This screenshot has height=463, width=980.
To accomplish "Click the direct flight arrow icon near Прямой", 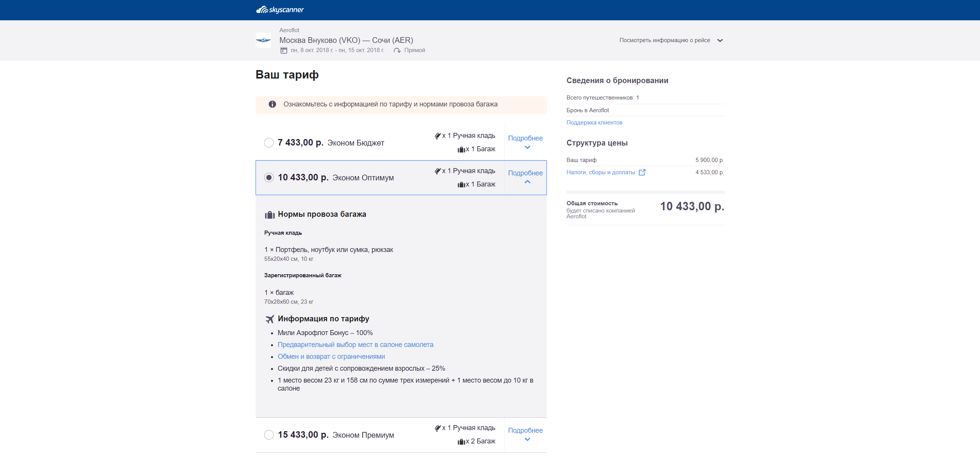I will click(x=397, y=50).
